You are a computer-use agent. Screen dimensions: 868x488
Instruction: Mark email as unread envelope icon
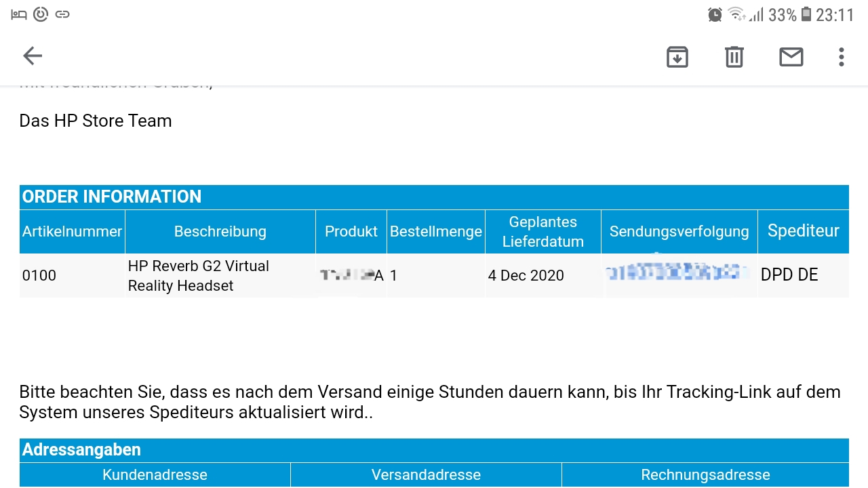tap(791, 57)
